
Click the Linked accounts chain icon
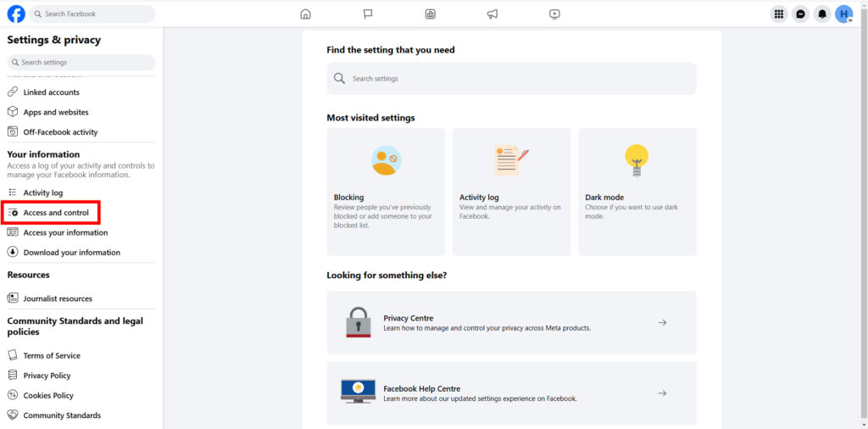[13, 92]
